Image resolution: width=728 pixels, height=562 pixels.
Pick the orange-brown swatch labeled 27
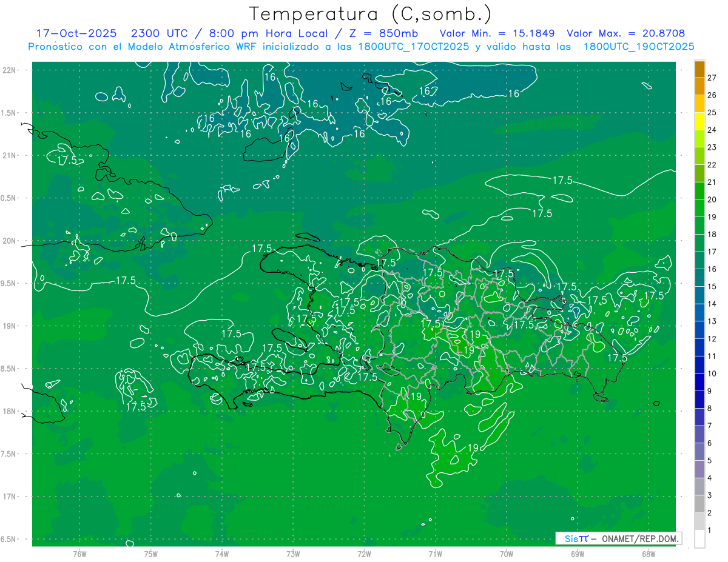click(x=699, y=69)
